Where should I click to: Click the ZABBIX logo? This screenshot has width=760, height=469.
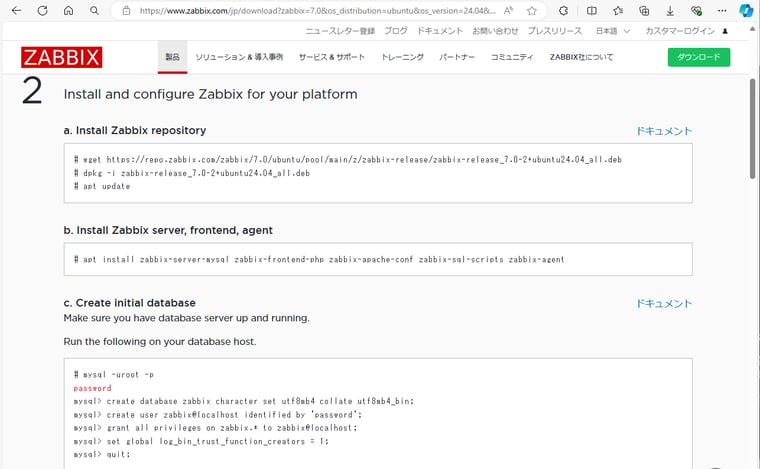[x=62, y=57]
